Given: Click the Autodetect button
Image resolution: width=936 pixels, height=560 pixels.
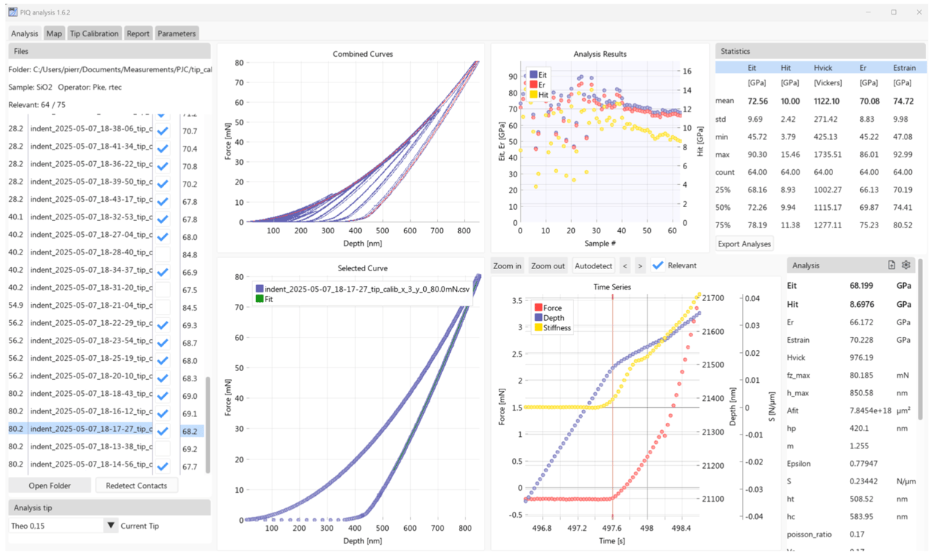Looking at the screenshot, I should [x=593, y=265].
